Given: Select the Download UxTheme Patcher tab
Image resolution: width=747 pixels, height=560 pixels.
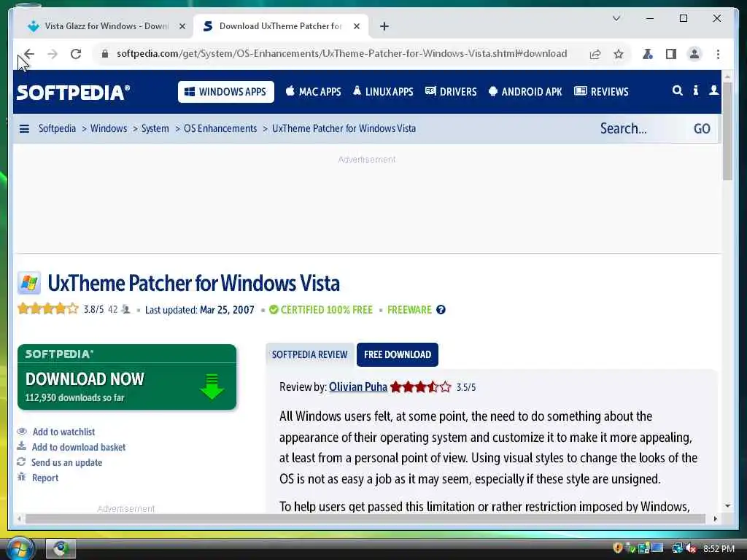Looking at the screenshot, I should pos(280,26).
